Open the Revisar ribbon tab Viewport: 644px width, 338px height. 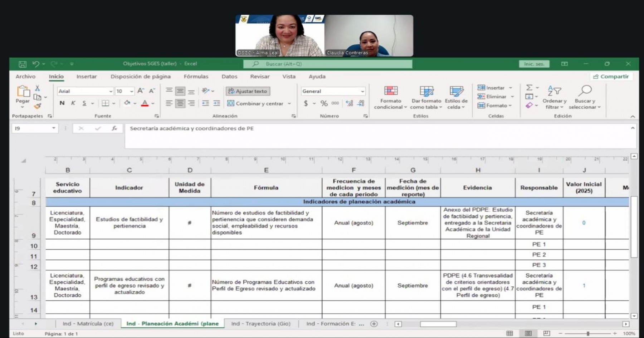259,76
